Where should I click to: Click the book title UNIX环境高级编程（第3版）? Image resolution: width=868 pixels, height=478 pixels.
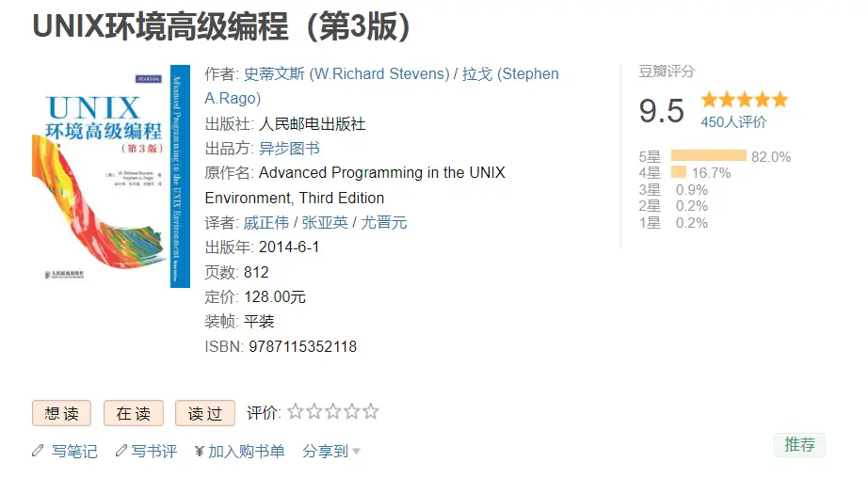[x=221, y=26]
